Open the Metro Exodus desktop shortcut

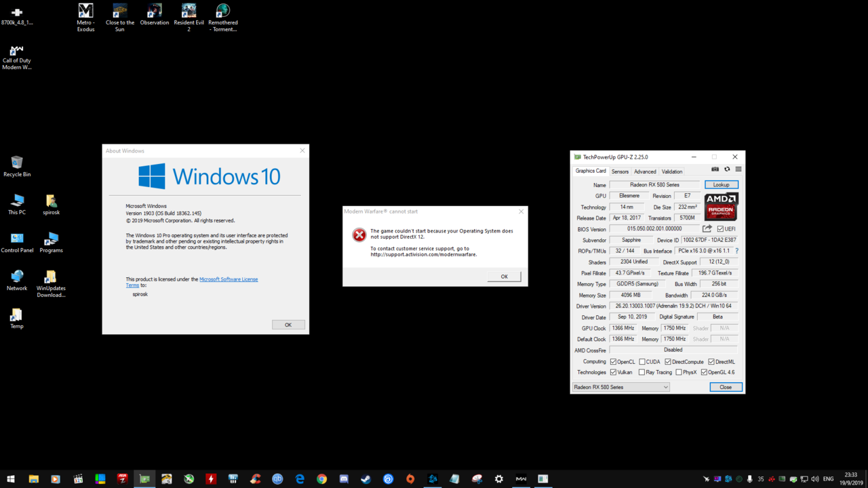(x=85, y=18)
